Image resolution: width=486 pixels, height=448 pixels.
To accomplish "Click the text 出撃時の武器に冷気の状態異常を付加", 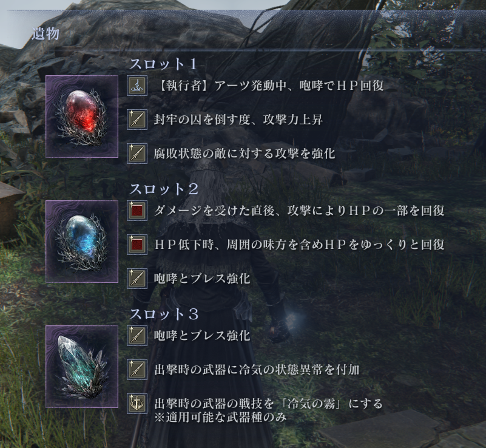I will tap(257, 370).
